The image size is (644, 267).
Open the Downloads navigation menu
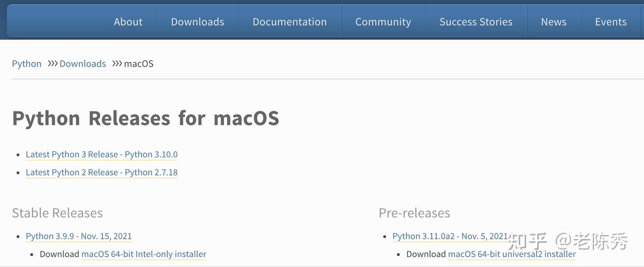tap(197, 21)
